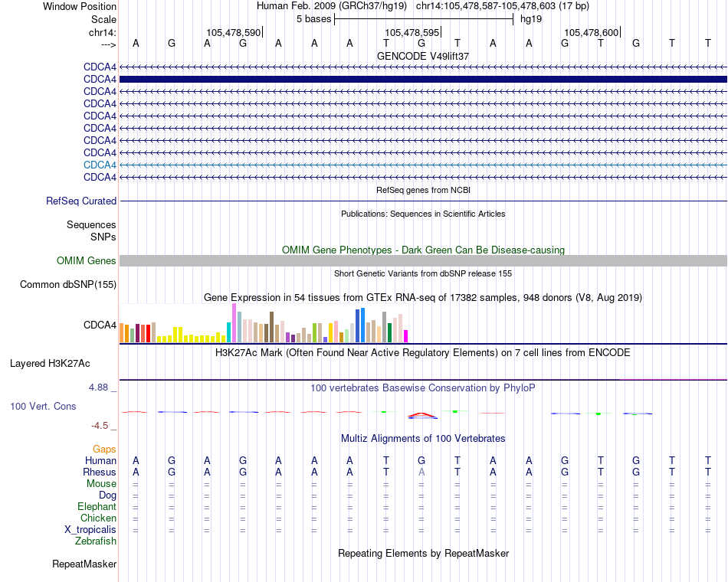Image resolution: width=728 pixels, height=582 pixels.
Task: Click the tallest violet bar in GTEx chart
Action: click(234, 323)
